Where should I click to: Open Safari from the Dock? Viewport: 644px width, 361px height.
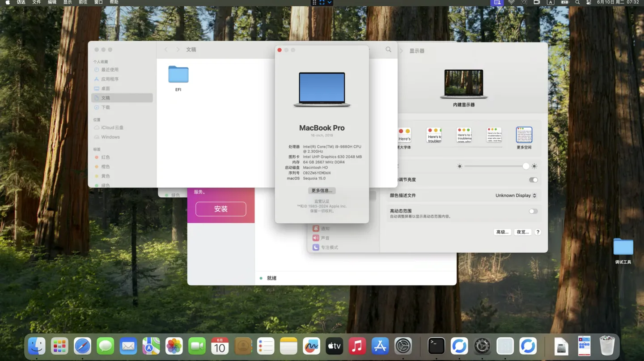(82, 346)
